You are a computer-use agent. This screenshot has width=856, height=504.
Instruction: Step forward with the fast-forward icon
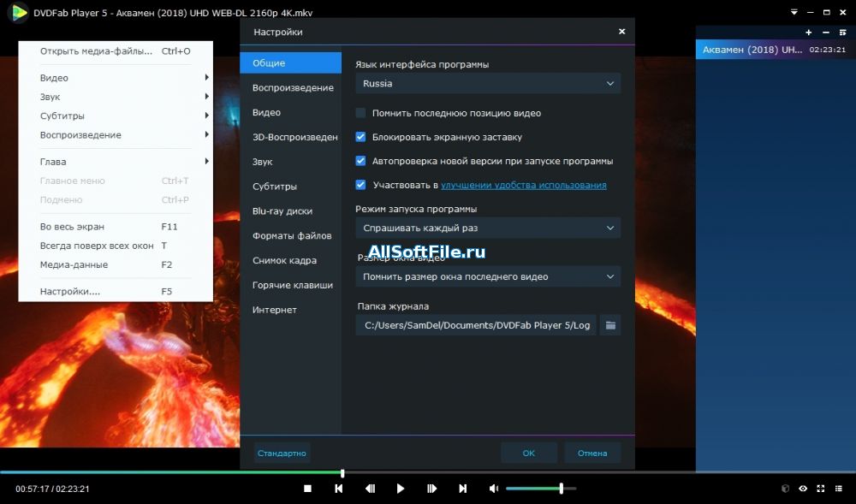pyautogui.click(x=431, y=489)
